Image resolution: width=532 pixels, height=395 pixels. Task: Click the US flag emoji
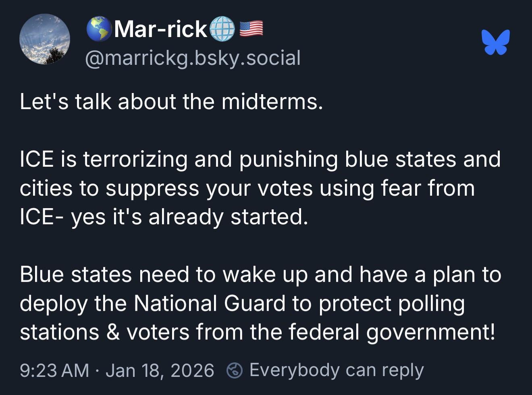pyautogui.click(x=251, y=29)
